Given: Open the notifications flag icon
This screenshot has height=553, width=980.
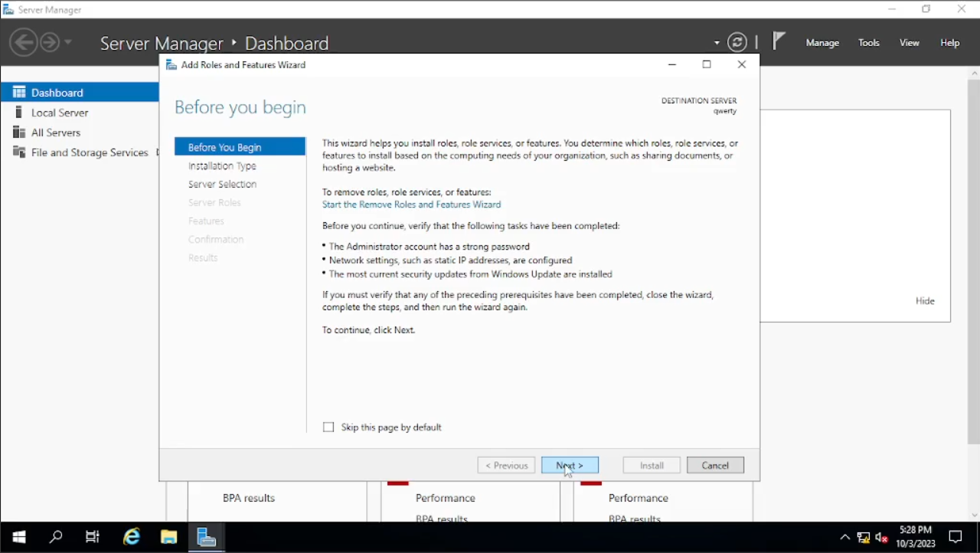Looking at the screenshot, I should coord(779,41).
